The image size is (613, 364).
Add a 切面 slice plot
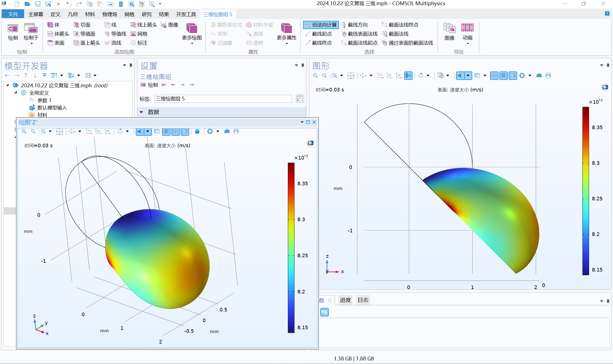(x=82, y=25)
